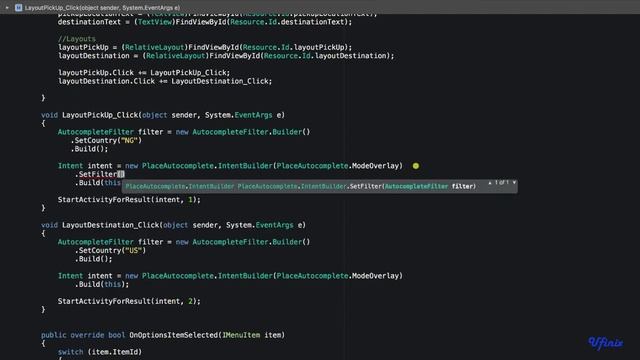Click the "AutocompleteFilter filter" parameter in the tooltip

pos(429,187)
